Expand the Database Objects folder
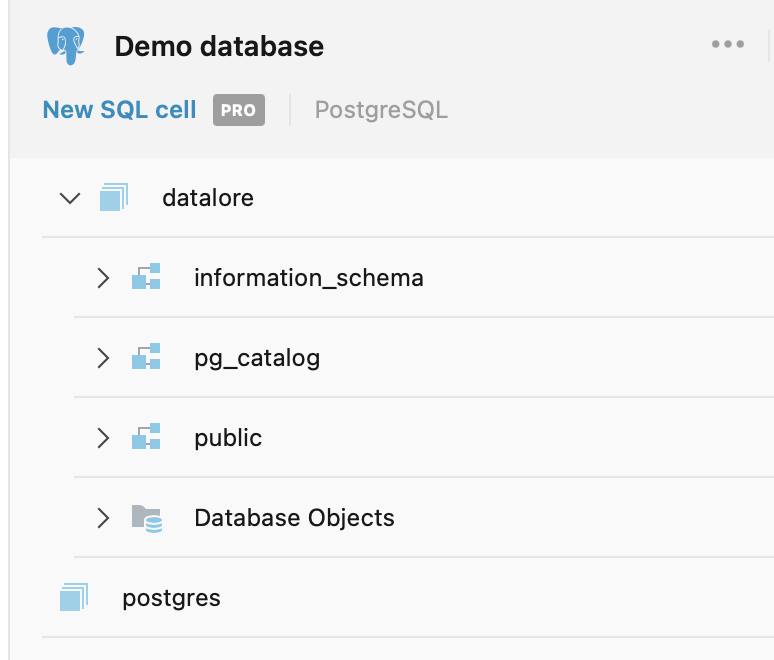Viewport: 774px width, 660px height. 103,518
